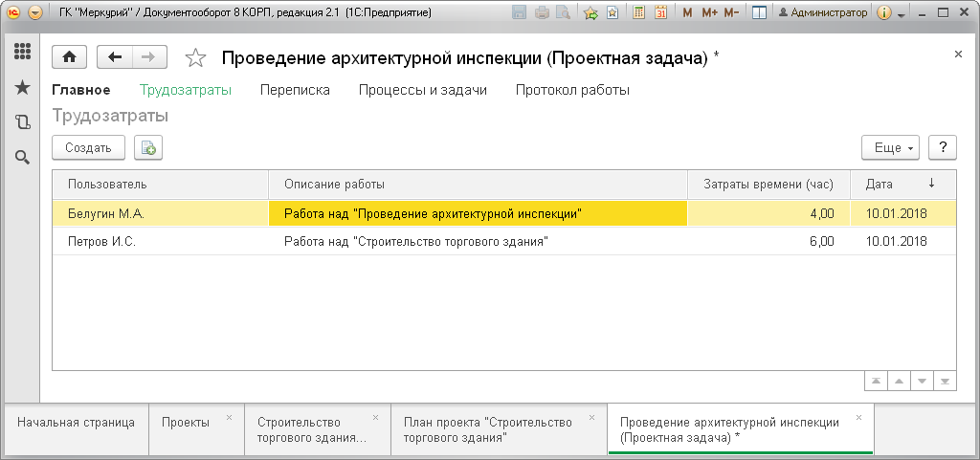The image size is (980, 460).
Task: Click the M memory button
Action: (x=687, y=12)
